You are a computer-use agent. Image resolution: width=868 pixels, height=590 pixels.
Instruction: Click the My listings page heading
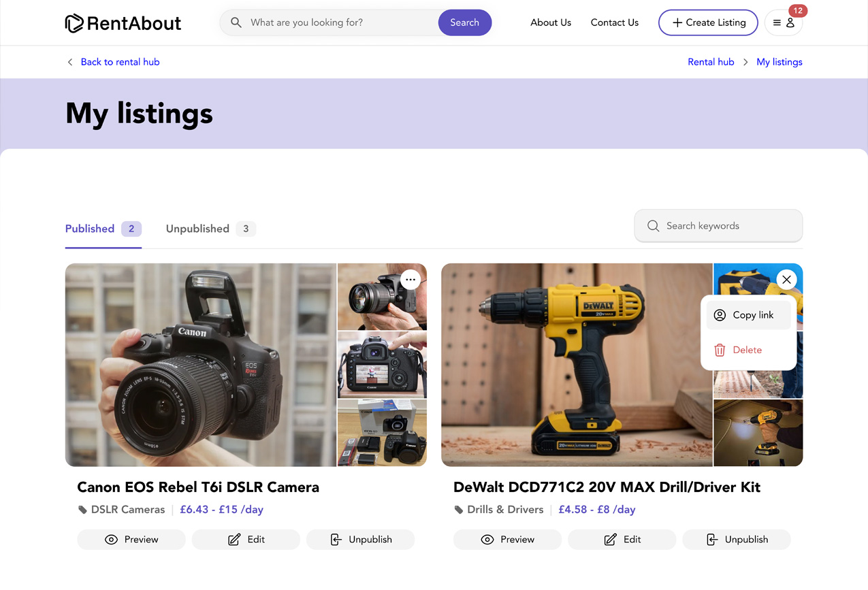pyautogui.click(x=139, y=114)
